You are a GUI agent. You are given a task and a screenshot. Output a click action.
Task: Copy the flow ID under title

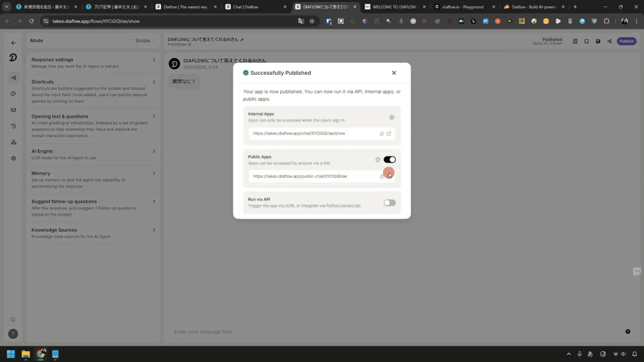(x=189, y=45)
